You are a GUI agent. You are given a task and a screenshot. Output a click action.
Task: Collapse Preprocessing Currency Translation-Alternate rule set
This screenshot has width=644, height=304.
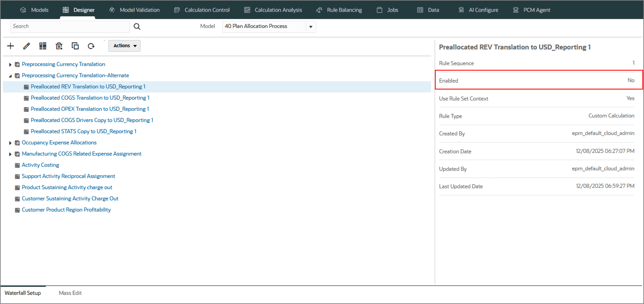(x=10, y=76)
